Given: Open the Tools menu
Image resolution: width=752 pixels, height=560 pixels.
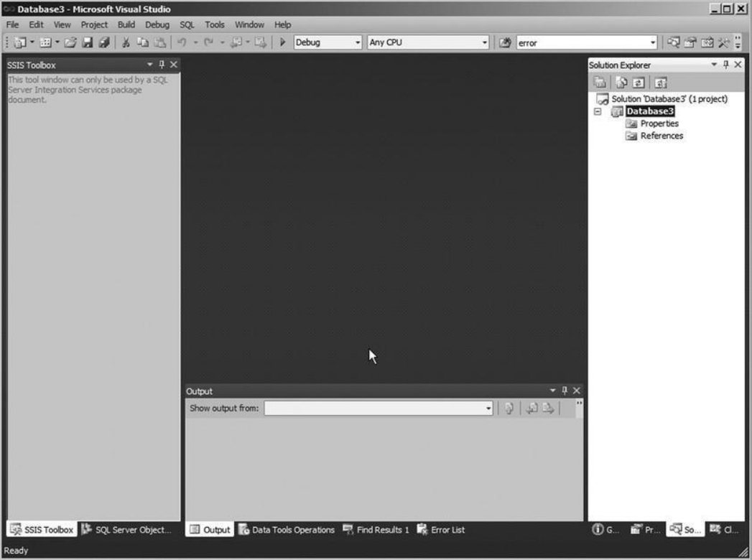Looking at the screenshot, I should pyautogui.click(x=214, y=24).
